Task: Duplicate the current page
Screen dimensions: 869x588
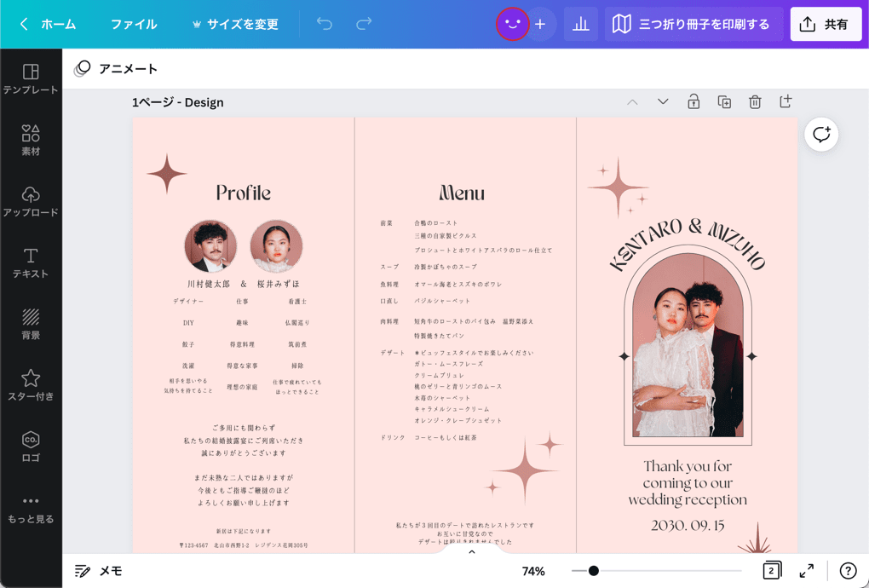Action: pyautogui.click(x=723, y=101)
